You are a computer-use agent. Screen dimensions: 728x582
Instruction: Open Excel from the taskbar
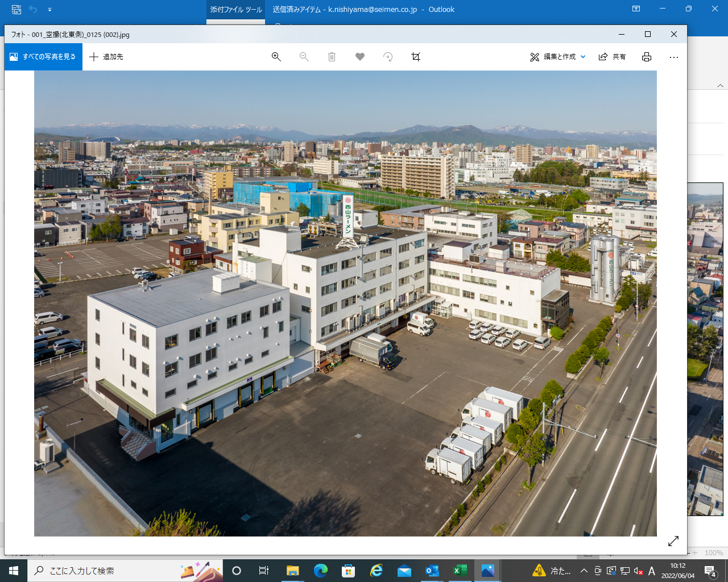[x=460, y=571]
